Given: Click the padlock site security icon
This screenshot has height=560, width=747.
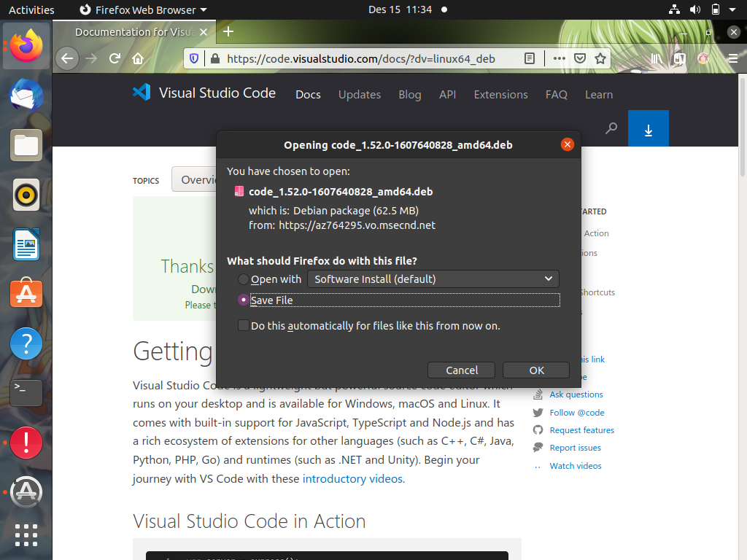Looking at the screenshot, I should click(215, 58).
